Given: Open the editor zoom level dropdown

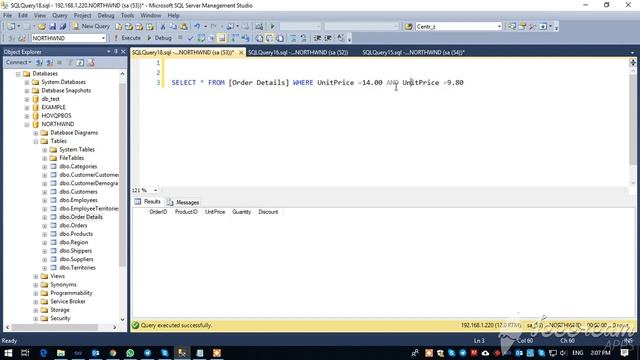Looking at the screenshot, I should coord(156,191).
